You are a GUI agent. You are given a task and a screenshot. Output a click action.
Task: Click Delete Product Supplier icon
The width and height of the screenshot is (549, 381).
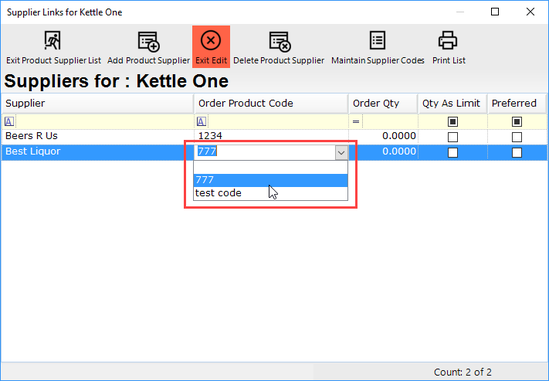point(280,41)
